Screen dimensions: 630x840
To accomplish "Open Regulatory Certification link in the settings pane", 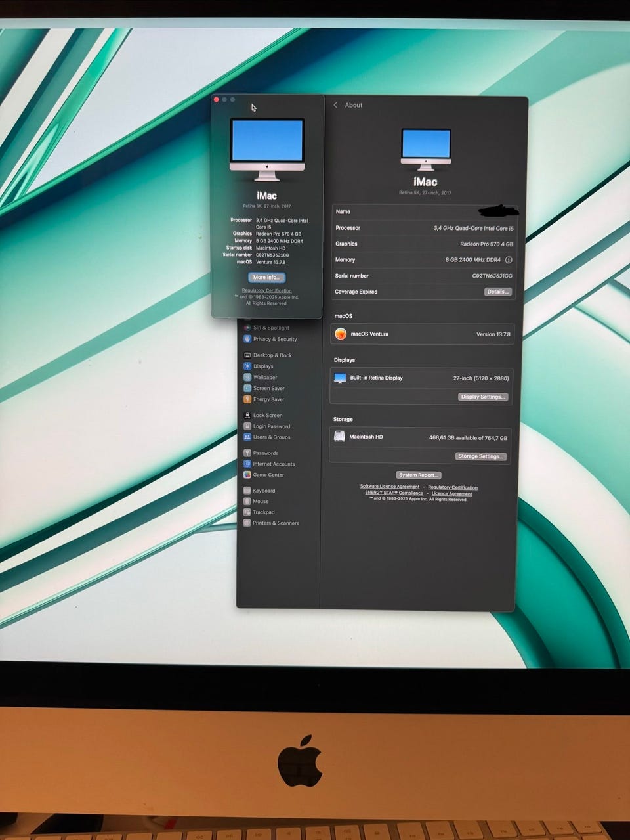I will pos(453,487).
